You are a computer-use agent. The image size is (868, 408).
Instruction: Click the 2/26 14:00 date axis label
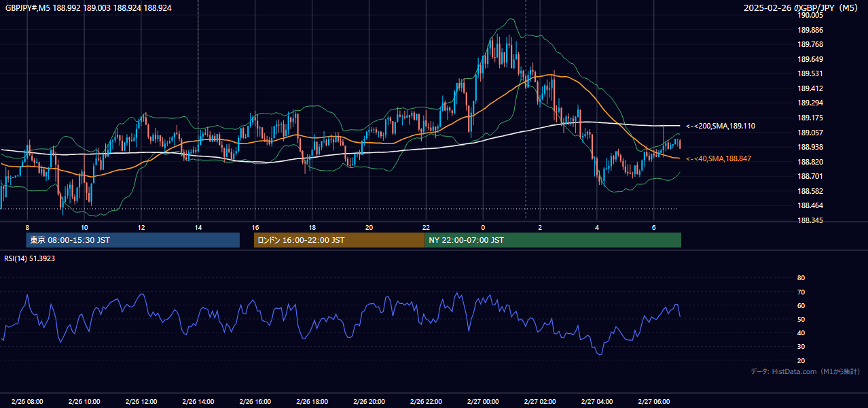(x=198, y=402)
